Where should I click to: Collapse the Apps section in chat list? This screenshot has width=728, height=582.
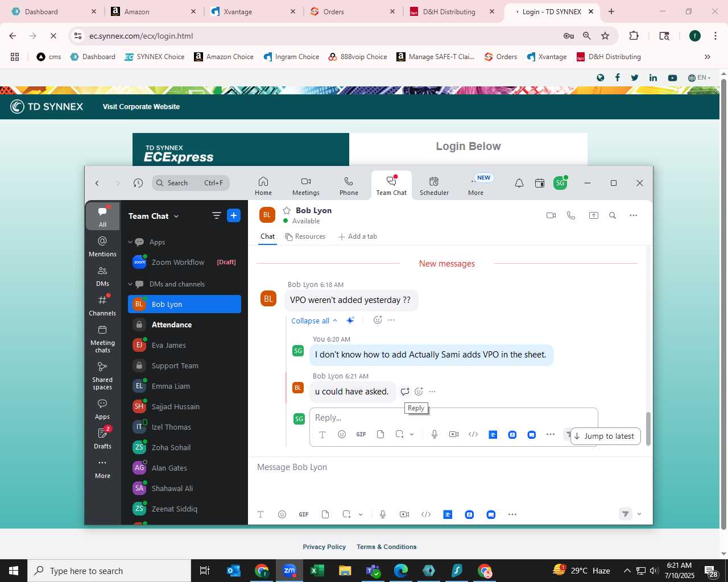130,242
